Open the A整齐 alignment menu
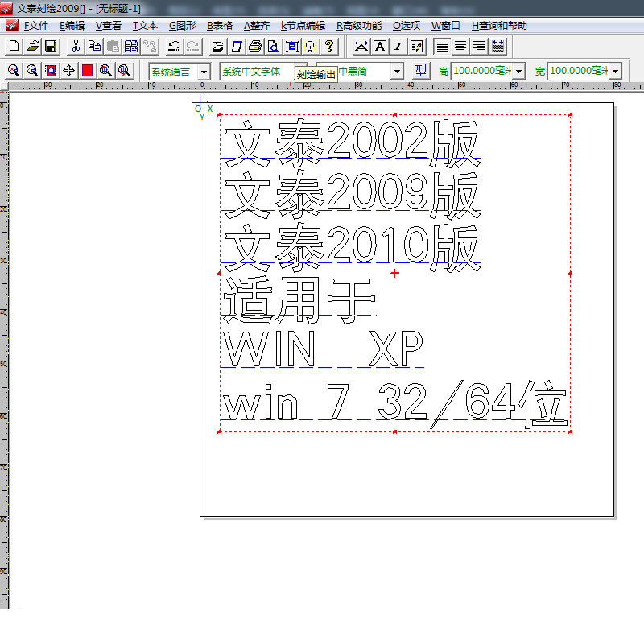 point(257,26)
